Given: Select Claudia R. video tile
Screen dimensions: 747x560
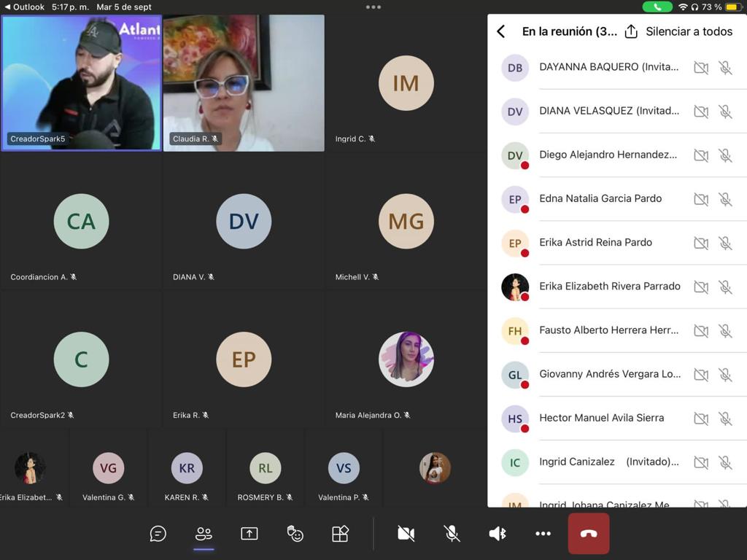Looking at the screenshot, I should point(244,83).
